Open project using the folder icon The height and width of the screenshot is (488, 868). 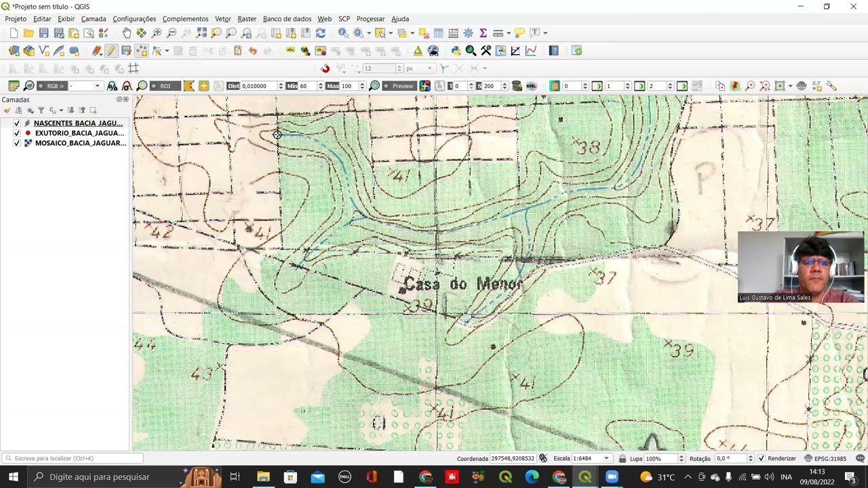coord(28,33)
